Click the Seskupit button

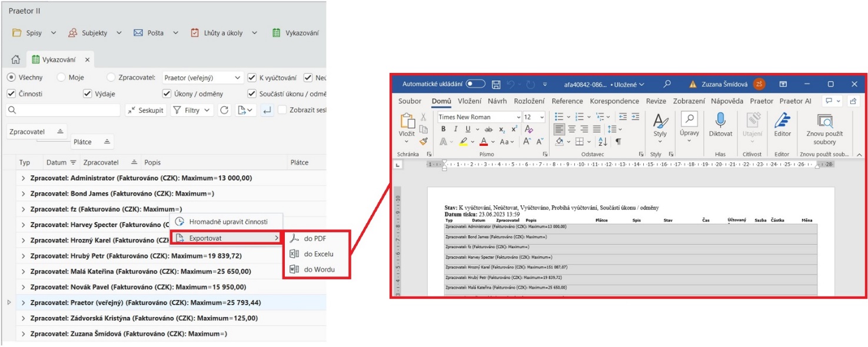(146, 110)
